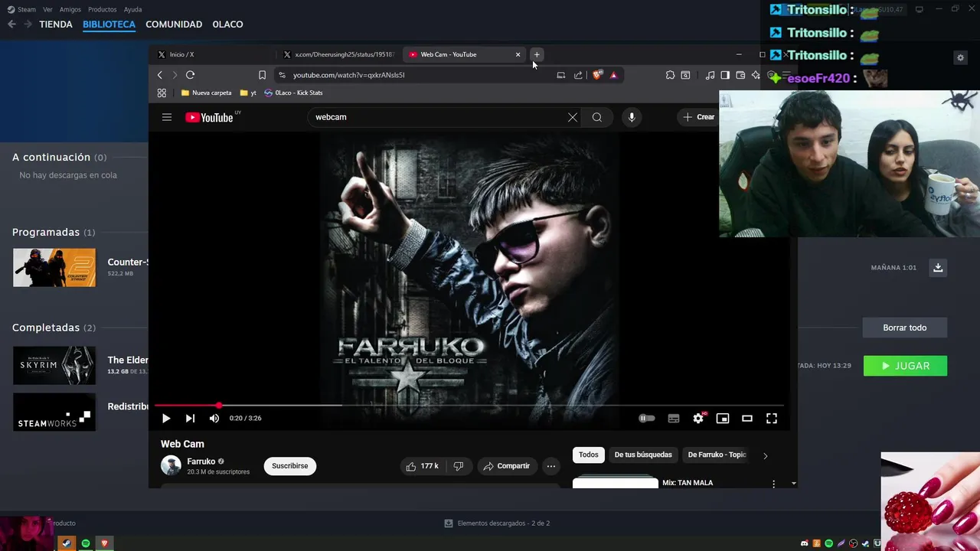
Task: Select De Farruko - Topic chip
Action: [717, 455]
